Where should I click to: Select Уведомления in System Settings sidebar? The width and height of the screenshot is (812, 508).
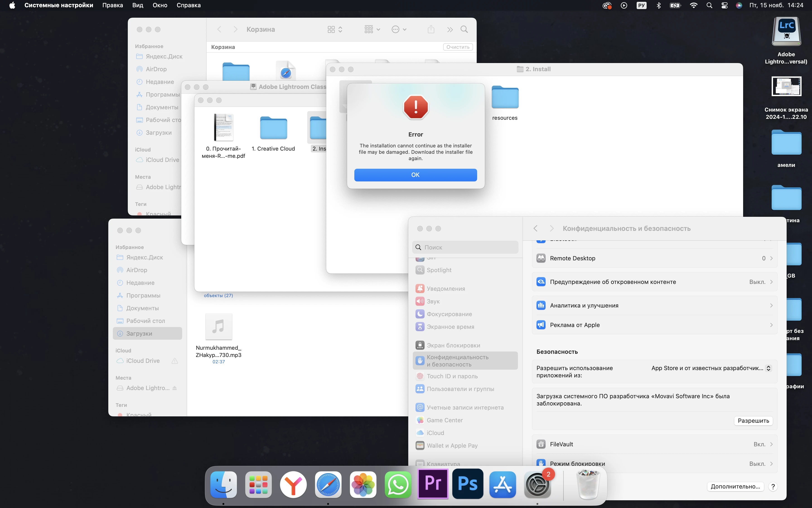465,289
